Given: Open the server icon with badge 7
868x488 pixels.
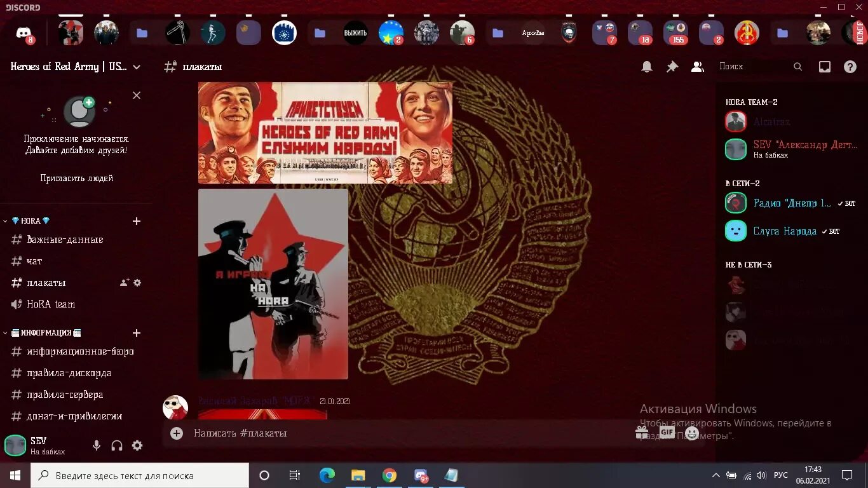Looking at the screenshot, I should pyautogui.click(x=604, y=33).
